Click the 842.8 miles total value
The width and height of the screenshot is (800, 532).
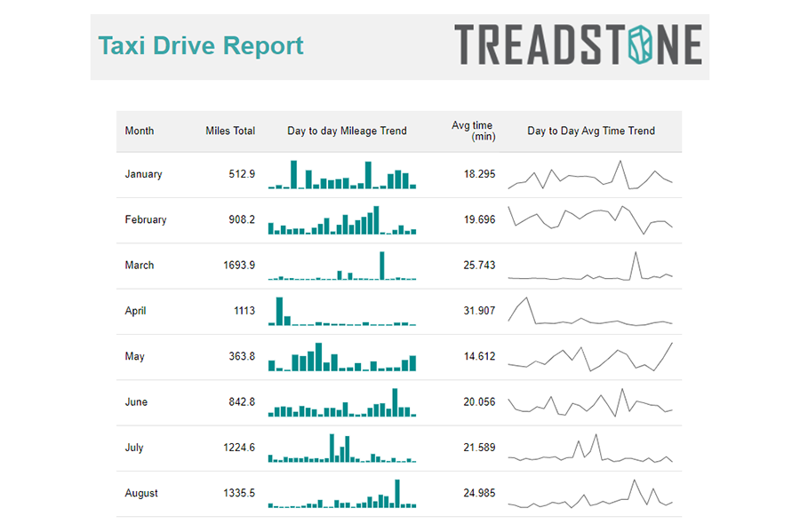pos(242,401)
